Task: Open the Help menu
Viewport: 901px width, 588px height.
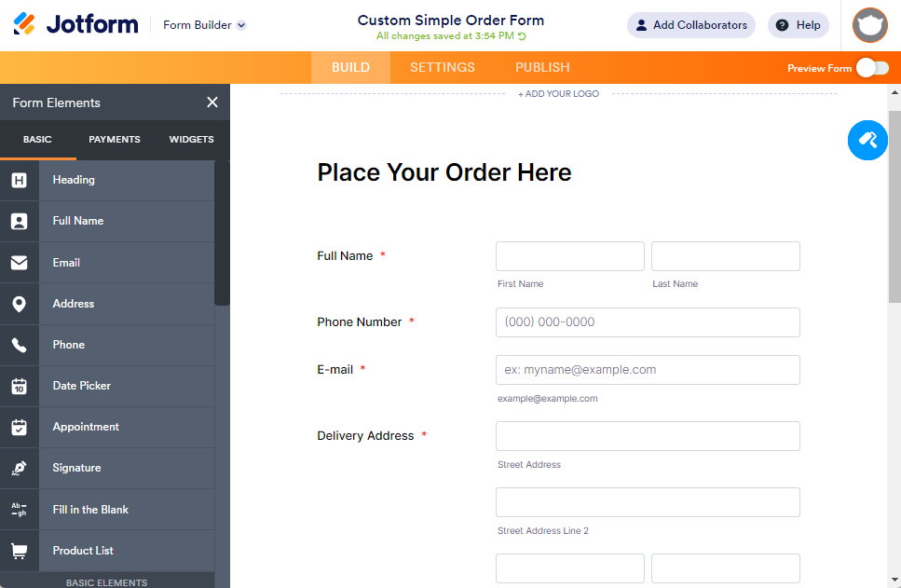Action: (x=799, y=25)
